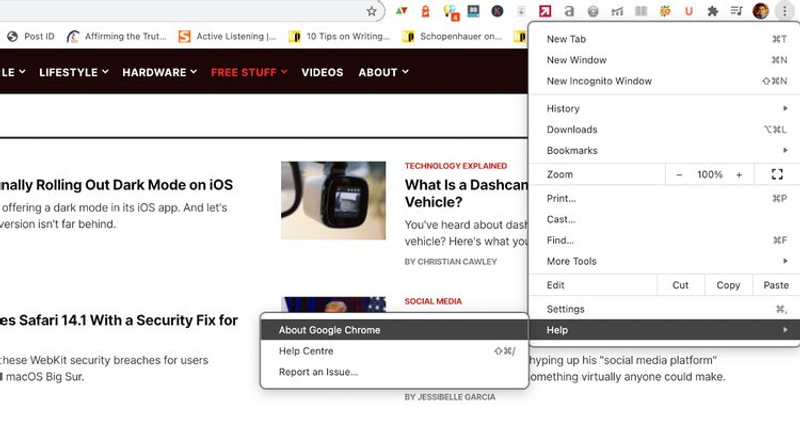This screenshot has height=423, width=800.
Task: Open author link BY JESSIBELLE GARCIA
Action: [449, 396]
